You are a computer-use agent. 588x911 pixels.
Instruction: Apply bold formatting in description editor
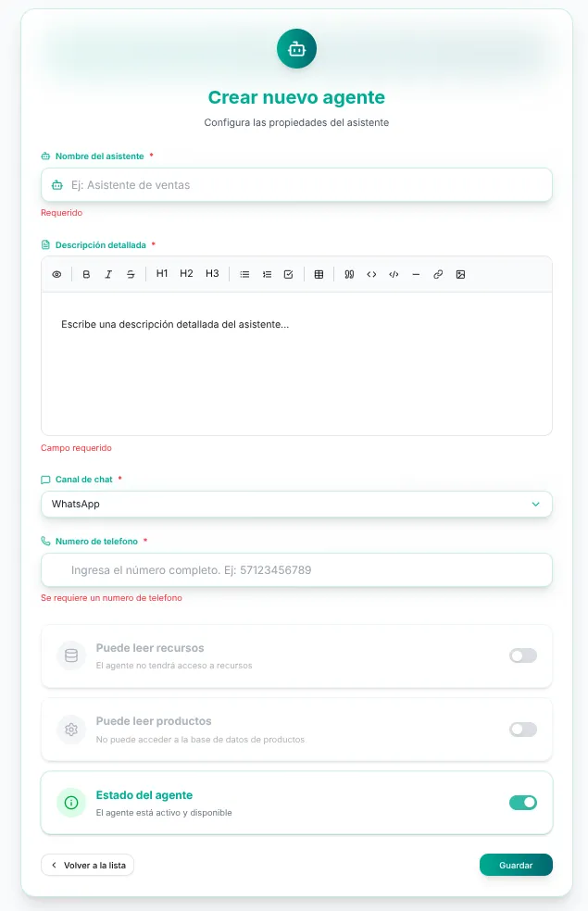[86, 274]
